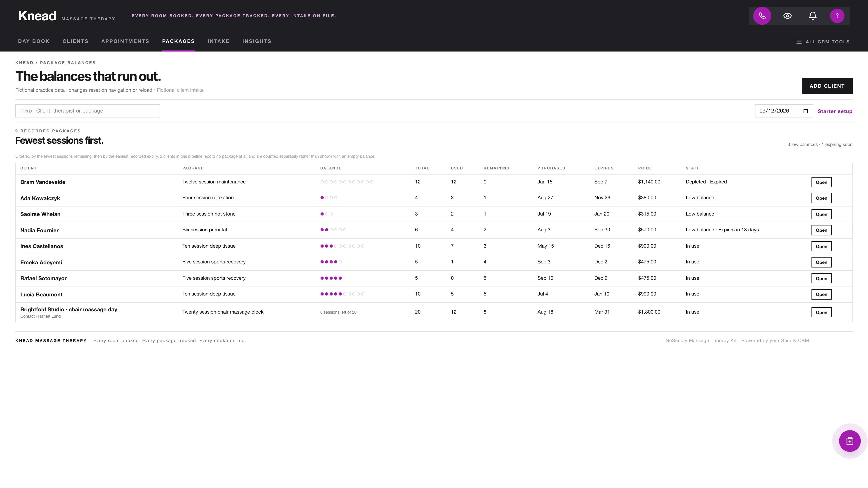Open Brightfold Studio's package row
868x488 pixels.
pyautogui.click(x=821, y=312)
